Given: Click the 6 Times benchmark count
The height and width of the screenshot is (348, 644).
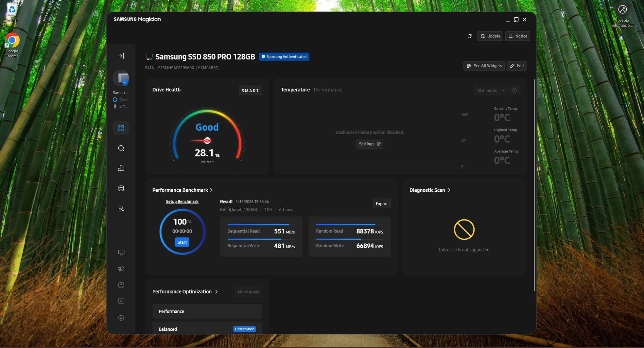Looking at the screenshot, I should tap(286, 209).
